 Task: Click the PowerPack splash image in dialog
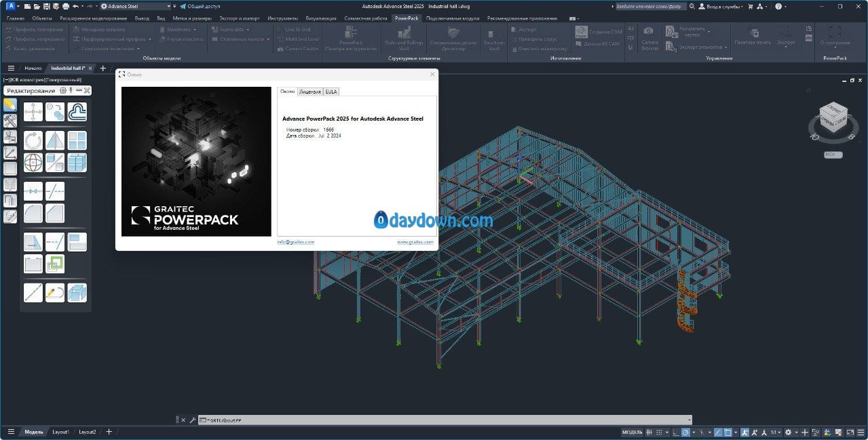click(196, 161)
